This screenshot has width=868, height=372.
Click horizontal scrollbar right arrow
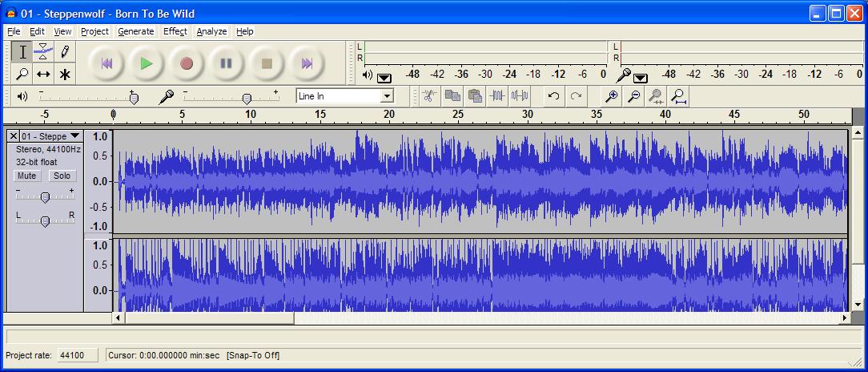coord(845,317)
